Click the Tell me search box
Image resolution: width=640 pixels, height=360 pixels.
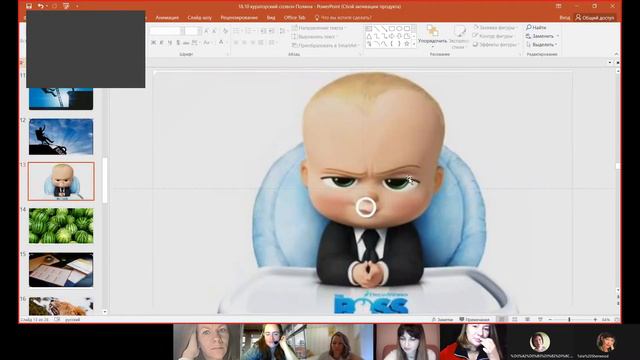click(x=343, y=18)
